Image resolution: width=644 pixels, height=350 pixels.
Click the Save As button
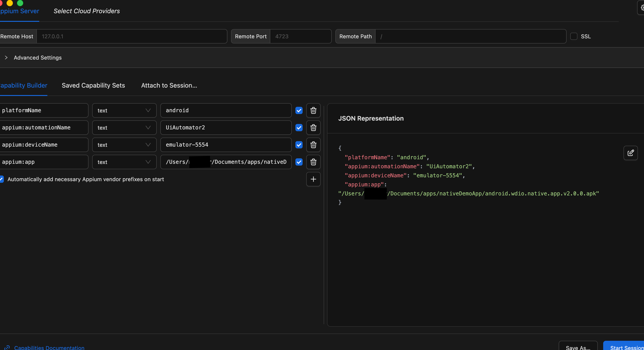click(578, 347)
